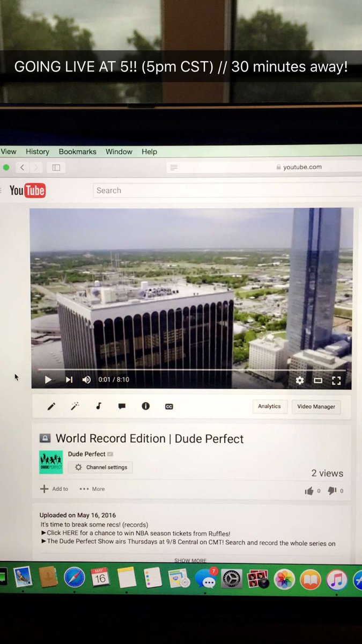Open Photos pinwheel icon in Dock

click(x=284, y=579)
